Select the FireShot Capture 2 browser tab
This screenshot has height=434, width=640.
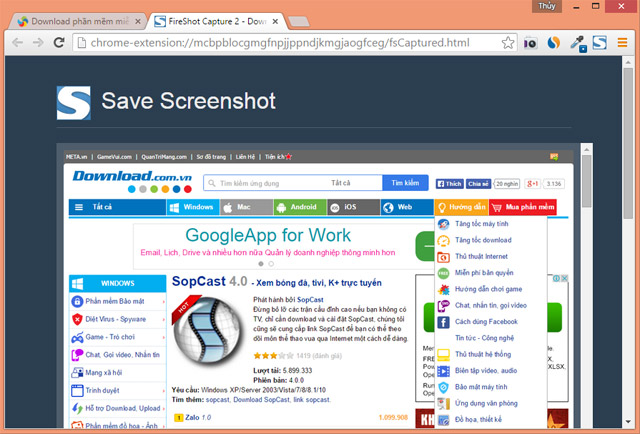pyautogui.click(x=216, y=21)
